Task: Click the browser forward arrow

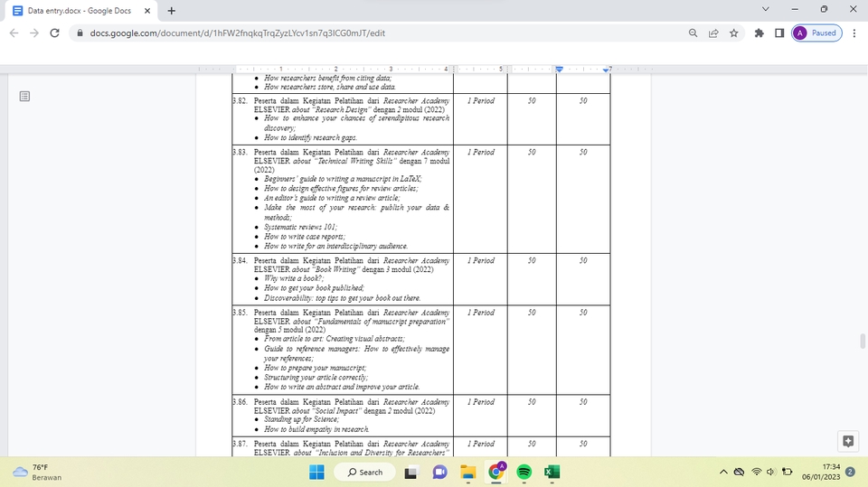Action: pyautogui.click(x=34, y=33)
